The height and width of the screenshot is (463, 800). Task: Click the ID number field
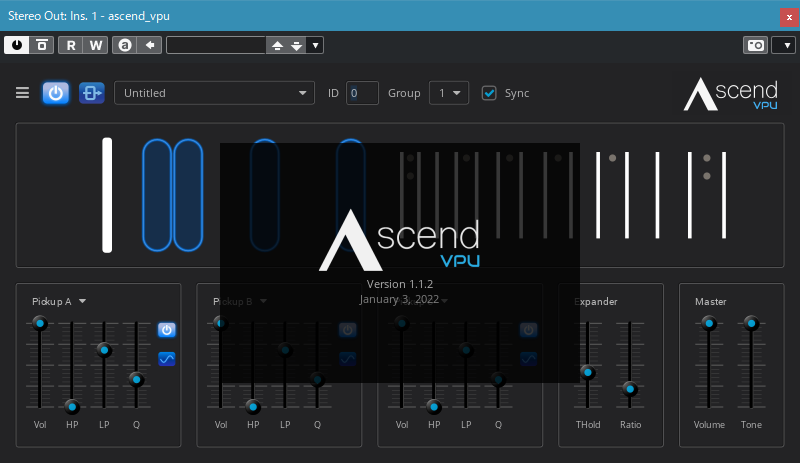pyautogui.click(x=362, y=93)
